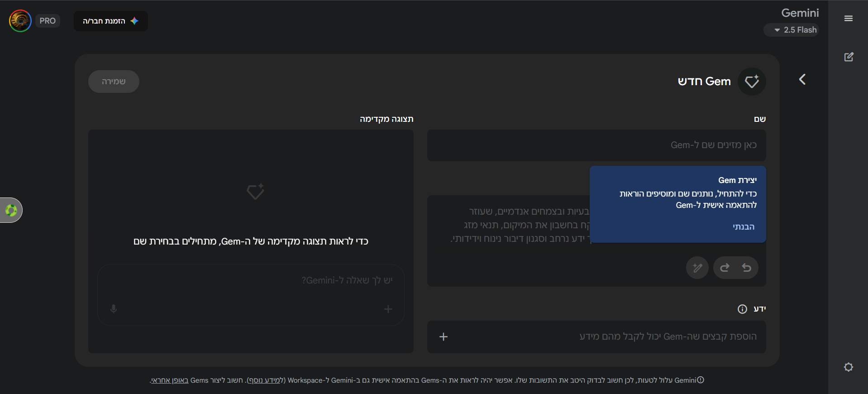The width and height of the screenshot is (868, 394).
Task: Click the microphone icon in the preview prompt
Action: tap(114, 309)
